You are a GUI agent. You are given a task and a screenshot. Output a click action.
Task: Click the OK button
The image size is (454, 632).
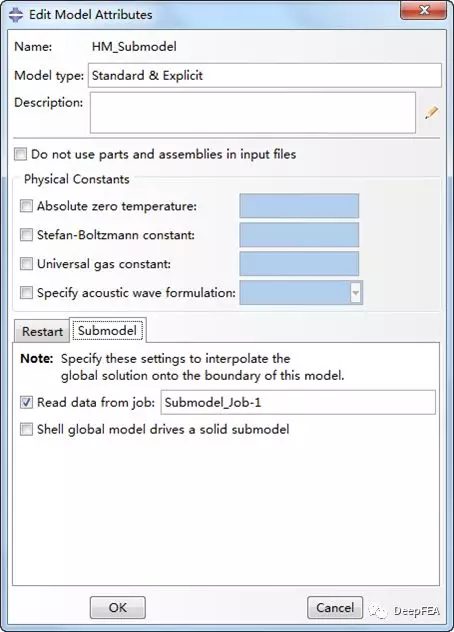pyautogui.click(x=118, y=607)
